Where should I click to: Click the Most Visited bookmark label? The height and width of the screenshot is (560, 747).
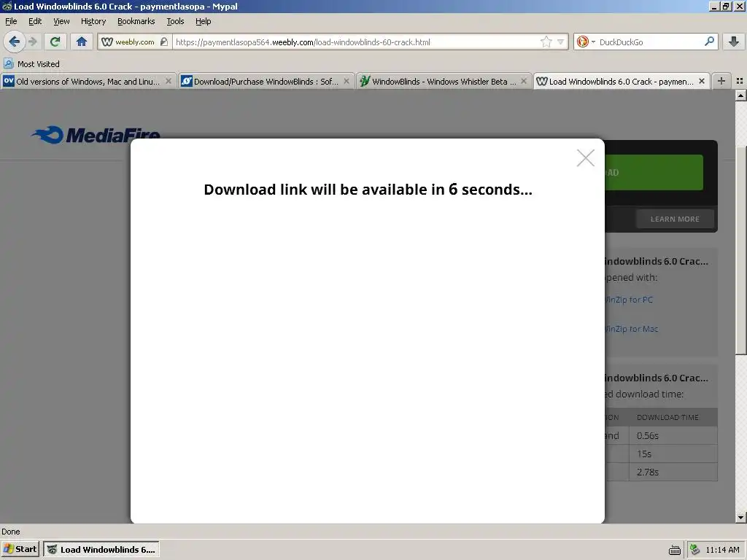pos(39,64)
